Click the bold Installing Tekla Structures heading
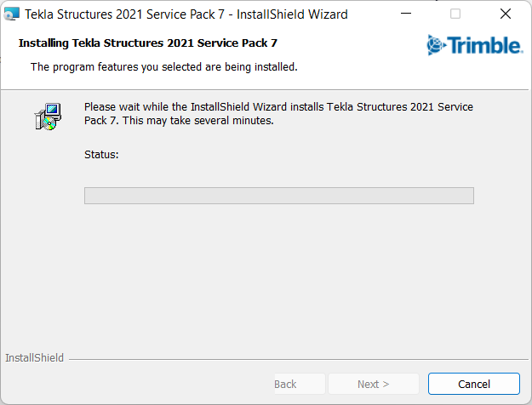 tap(148, 43)
